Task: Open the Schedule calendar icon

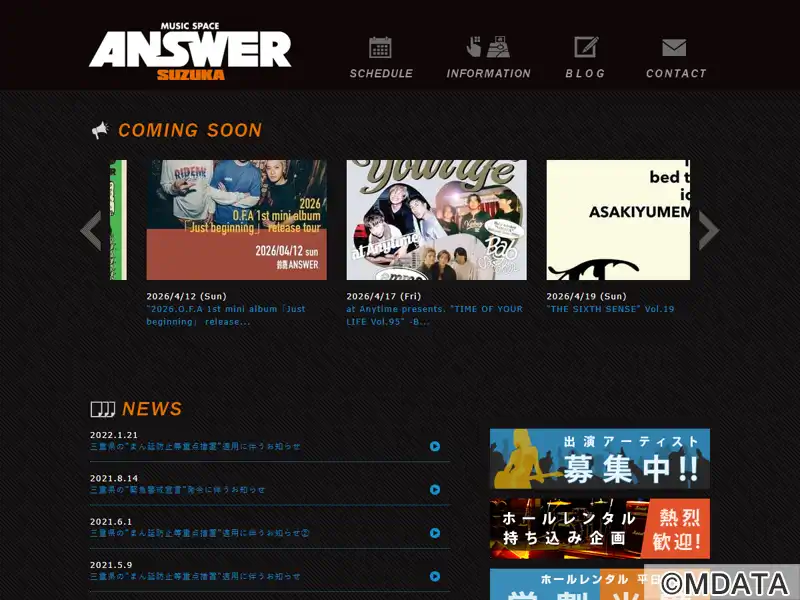Action: coord(380,47)
